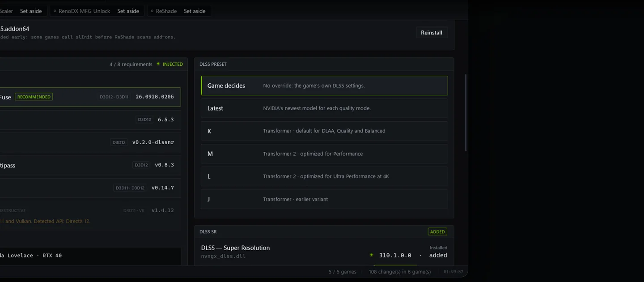644x282 pixels.
Task: Choose preset J earlier variant
Action: click(324, 199)
